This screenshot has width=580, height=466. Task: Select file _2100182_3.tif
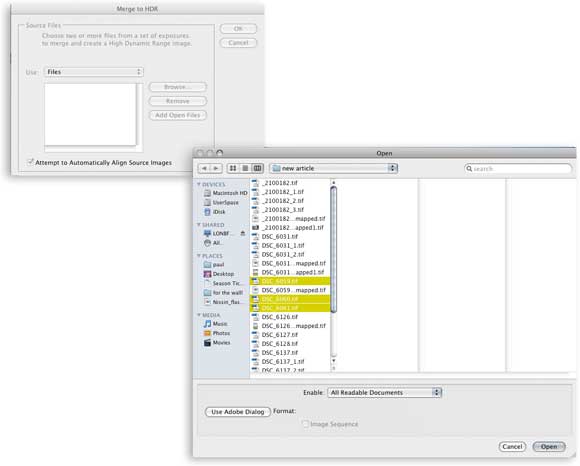point(290,210)
